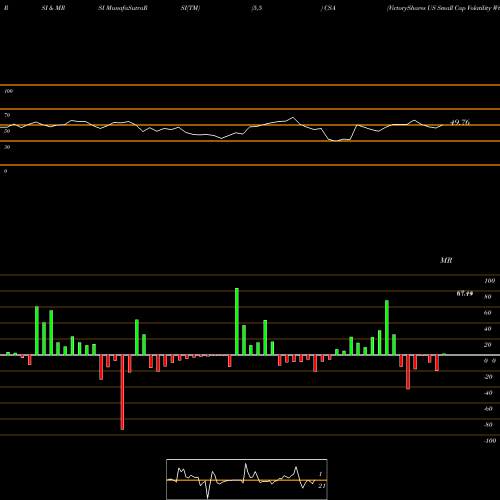Click the 'SI(TM)' header text

[x=190, y=8]
